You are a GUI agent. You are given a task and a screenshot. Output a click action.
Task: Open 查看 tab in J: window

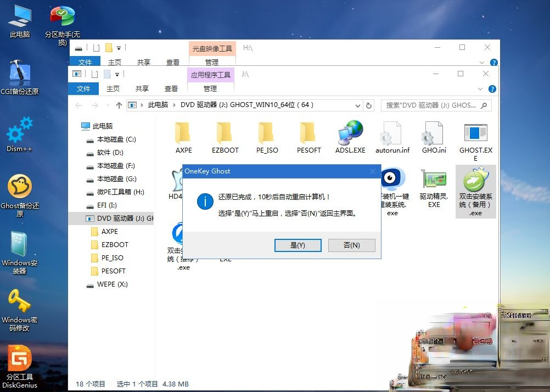[171, 89]
